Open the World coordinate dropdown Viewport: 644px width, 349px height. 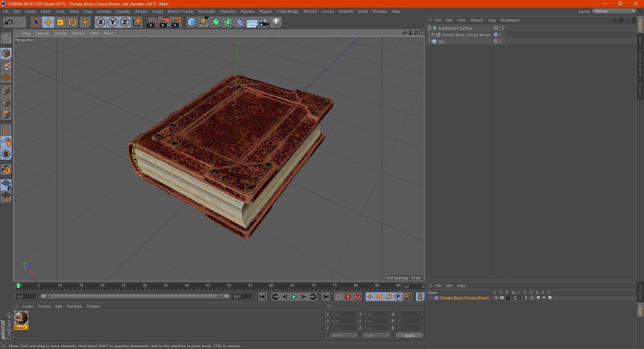coord(344,335)
